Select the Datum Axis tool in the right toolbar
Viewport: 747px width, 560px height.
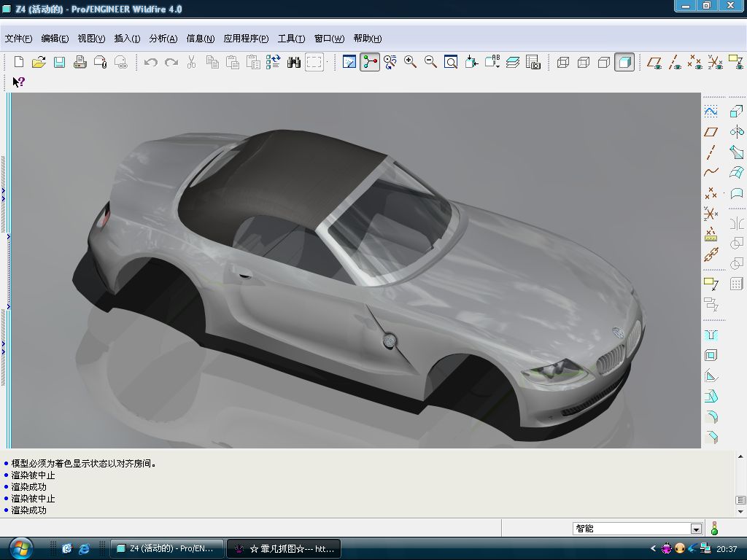point(711,152)
